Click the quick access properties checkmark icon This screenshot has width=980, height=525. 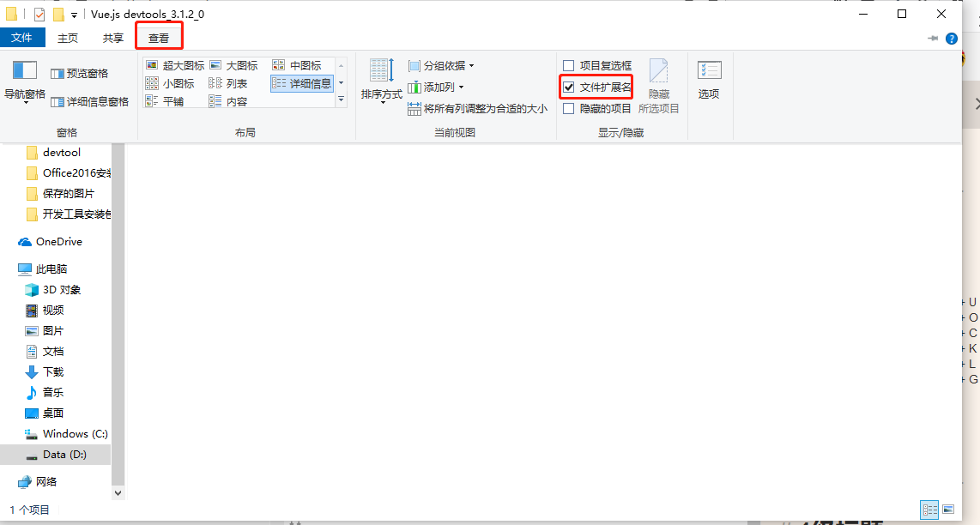click(x=39, y=14)
